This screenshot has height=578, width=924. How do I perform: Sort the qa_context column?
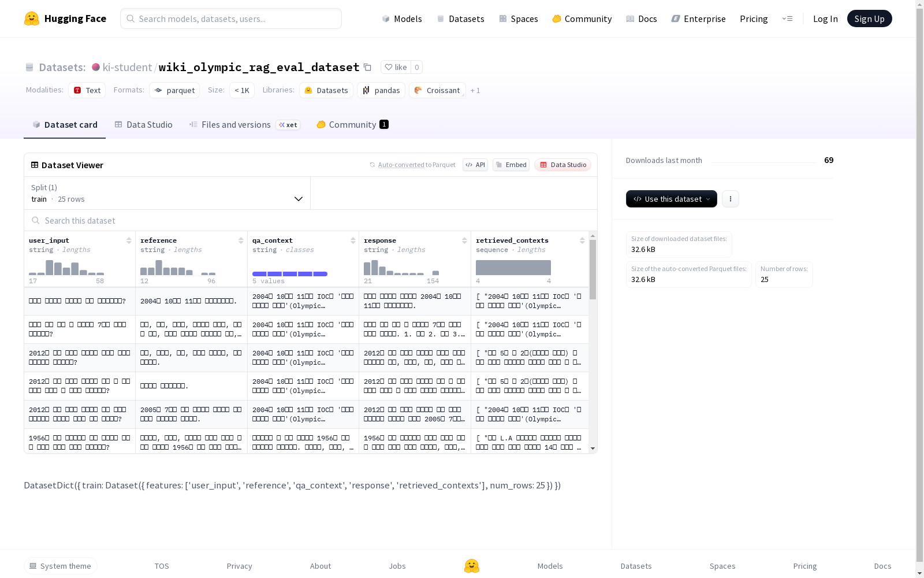pos(353,240)
